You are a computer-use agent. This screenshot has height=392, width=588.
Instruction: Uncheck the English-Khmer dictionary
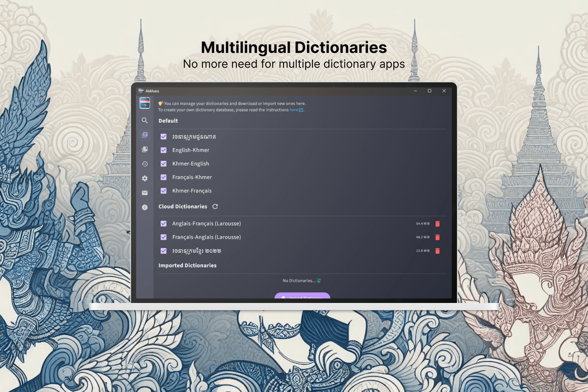tap(164, 150)
